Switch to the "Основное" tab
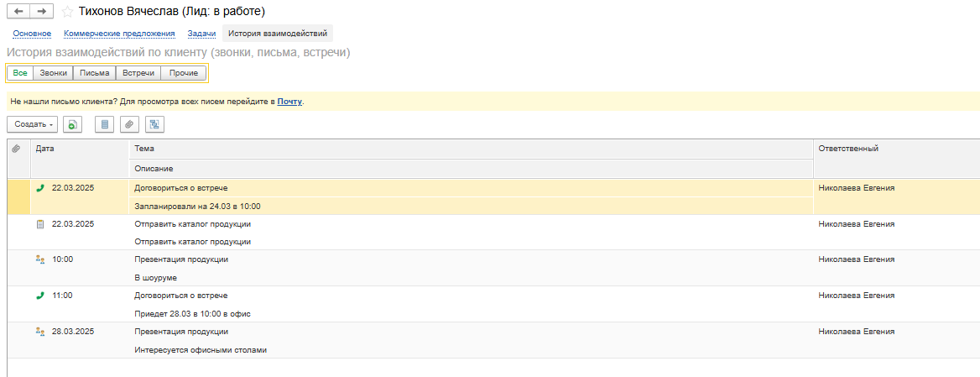This screenshot has height=377, width=980. [32, 34]
